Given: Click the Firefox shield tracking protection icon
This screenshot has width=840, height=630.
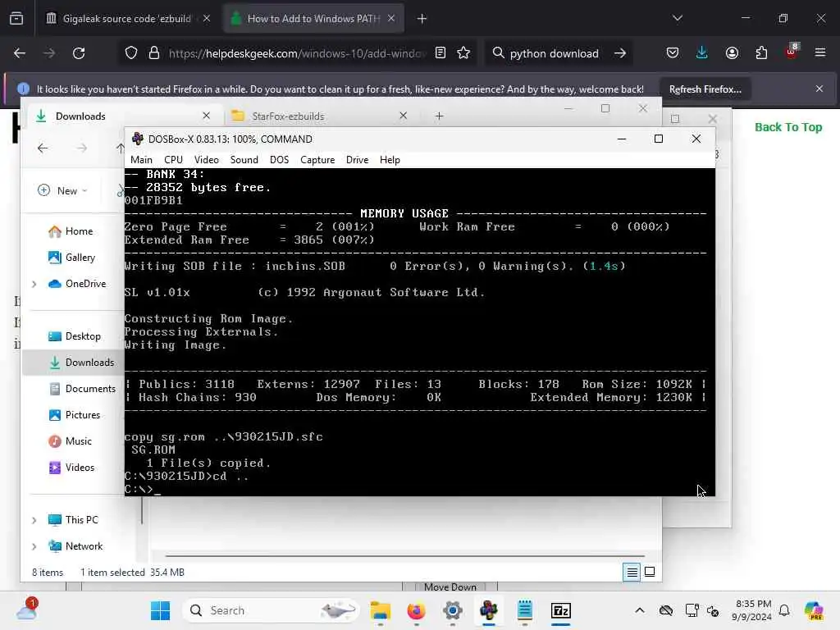Looking at the screenshot, I should [x=131, y=53].
